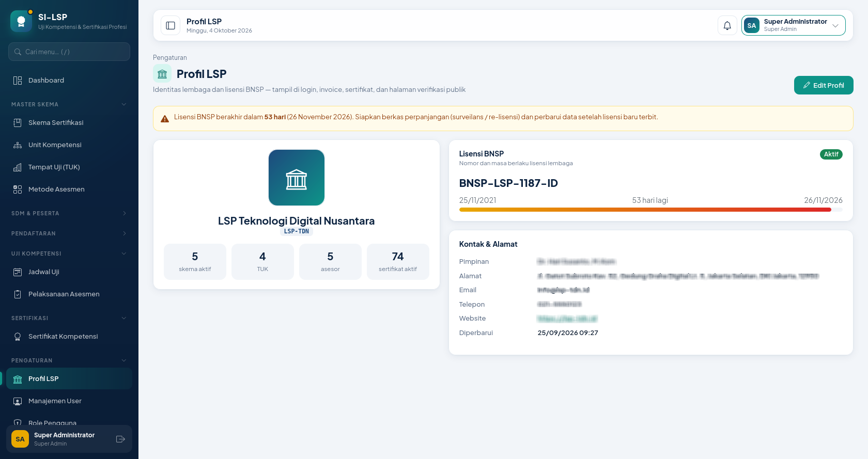Go to Skema Sertifikasi menu

pyautogui.click(x=69, y=123)
